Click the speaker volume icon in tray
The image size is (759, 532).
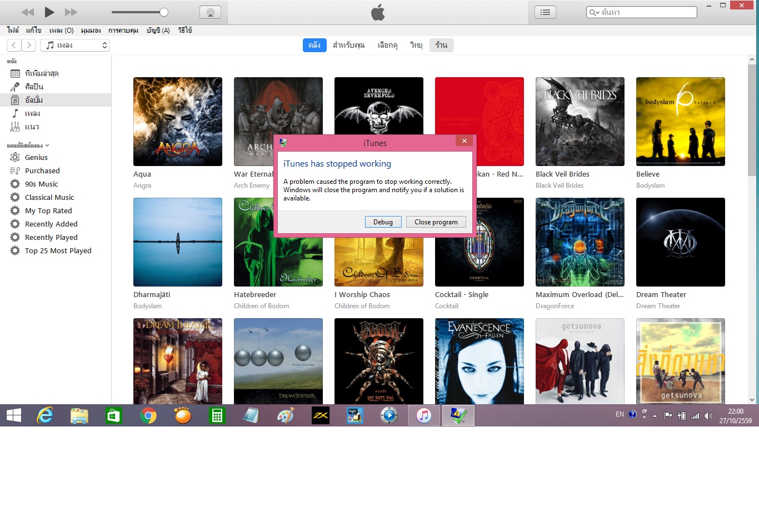708,415
